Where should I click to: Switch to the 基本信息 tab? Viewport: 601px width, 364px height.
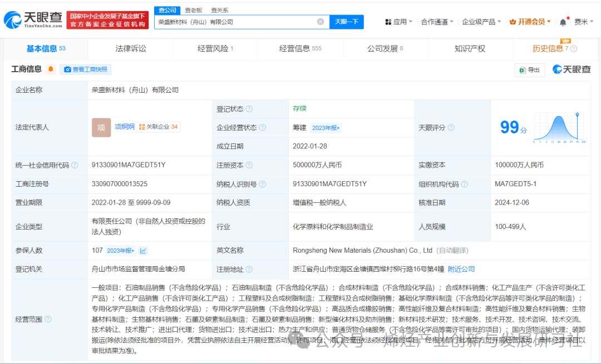coord(46,48)
